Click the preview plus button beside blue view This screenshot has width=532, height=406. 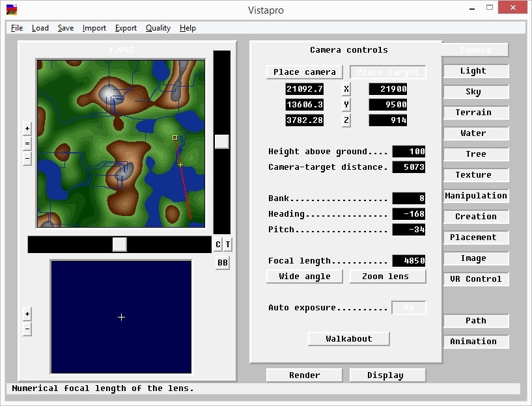(x=27, y=314)
